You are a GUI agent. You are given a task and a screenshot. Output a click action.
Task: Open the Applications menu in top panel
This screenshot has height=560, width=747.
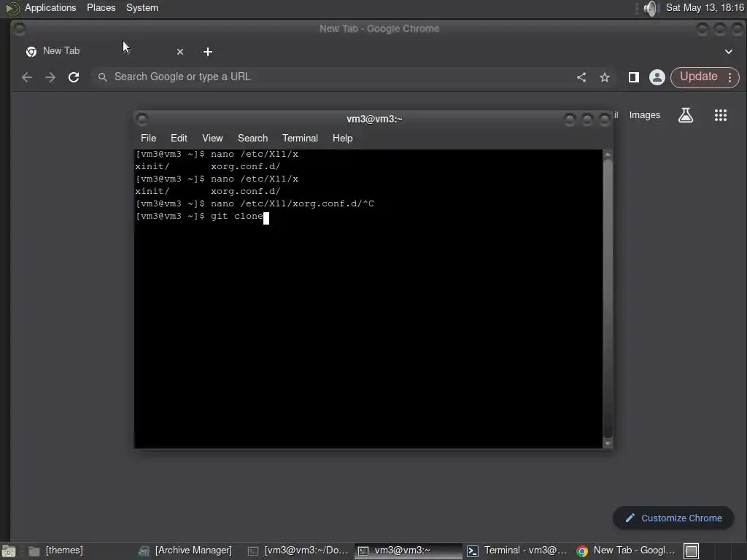[x=50, y=7]
